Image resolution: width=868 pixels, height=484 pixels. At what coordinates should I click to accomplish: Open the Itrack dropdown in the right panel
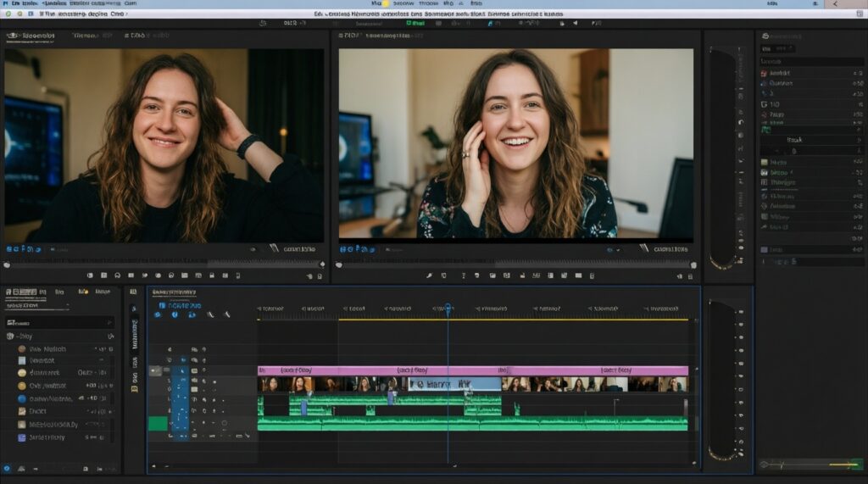tap(794, 140)
